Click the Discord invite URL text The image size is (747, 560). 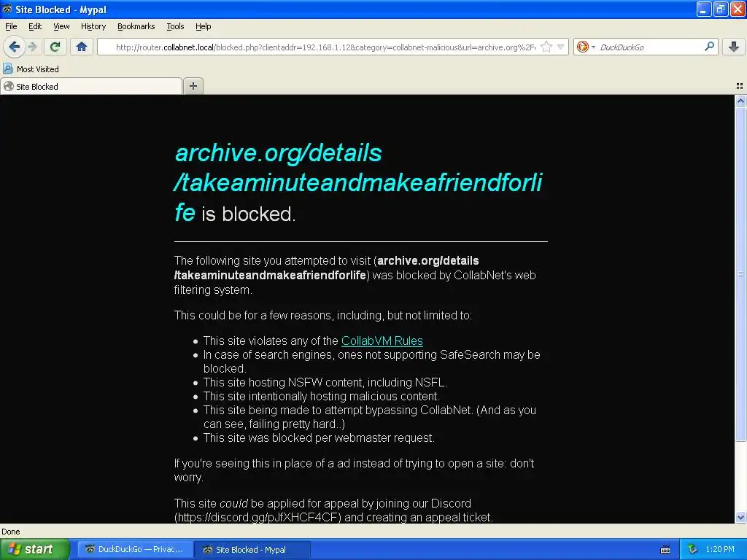point(258,517)
